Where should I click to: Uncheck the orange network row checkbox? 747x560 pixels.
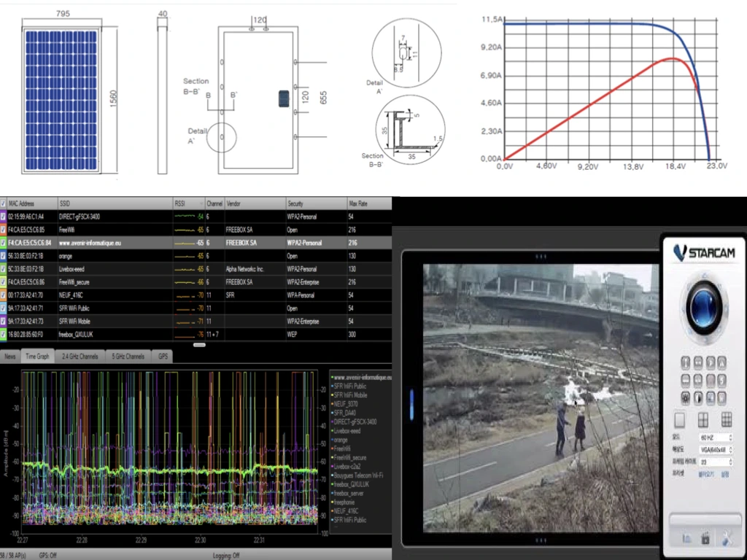(3, 256)
